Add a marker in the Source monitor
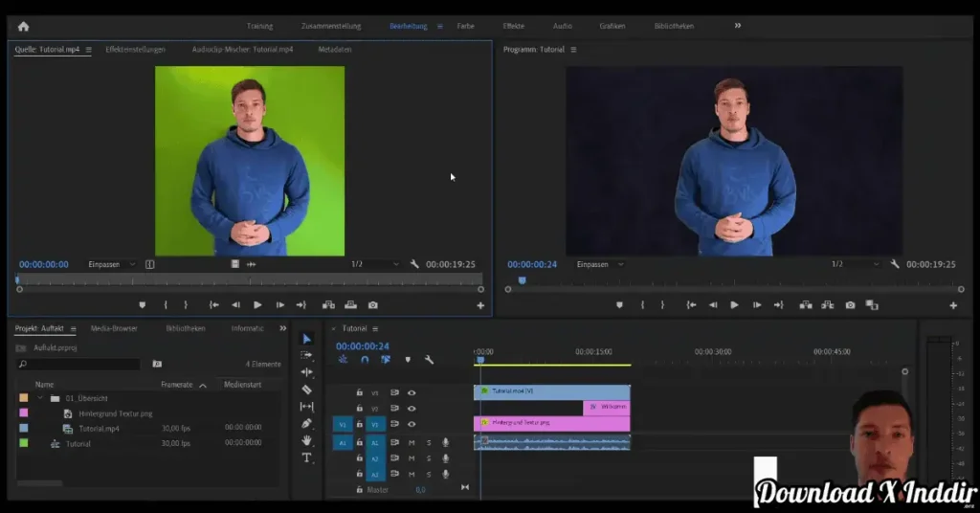Viewport: 980px width, 513px height. [x=142, y=305]
